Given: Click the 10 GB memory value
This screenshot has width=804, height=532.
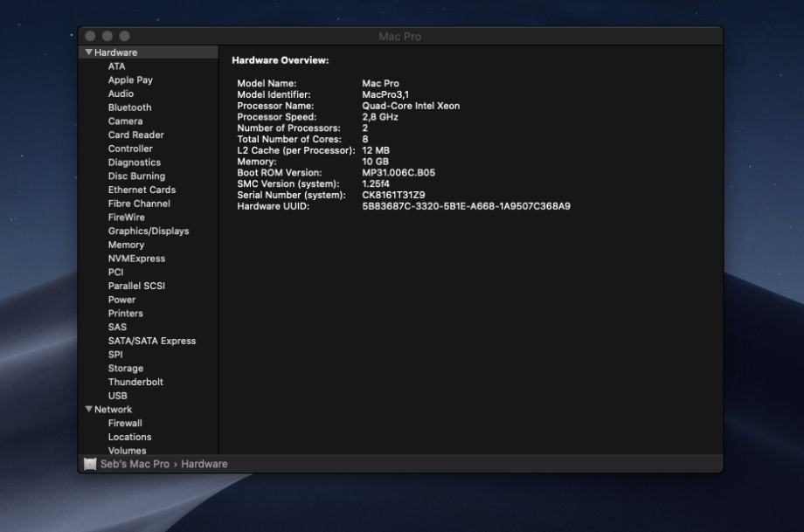Looking at the screenshot, I should [375, 162].
